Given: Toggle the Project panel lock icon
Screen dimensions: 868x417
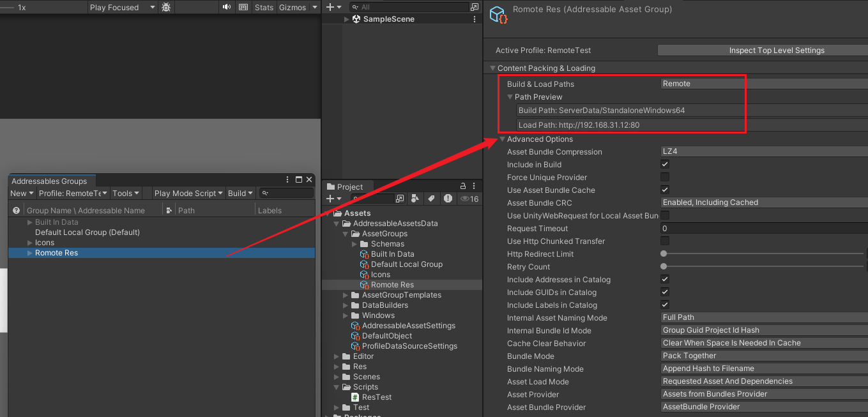Looking at the screenshot, I should [463, 186].
